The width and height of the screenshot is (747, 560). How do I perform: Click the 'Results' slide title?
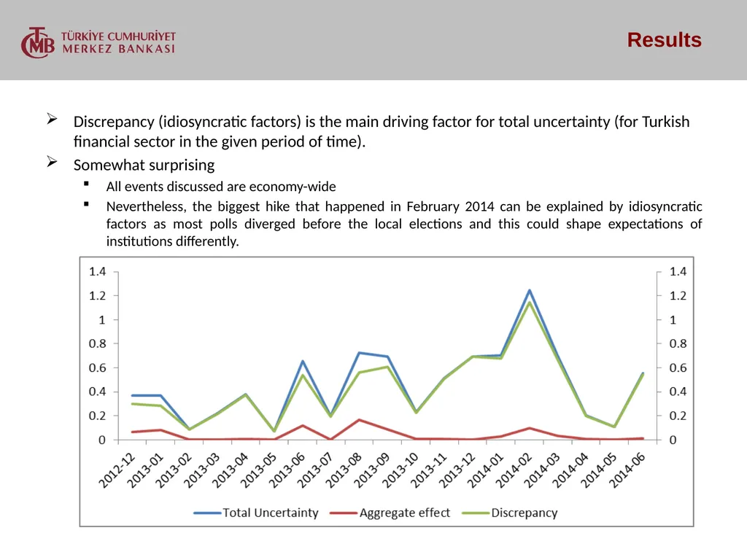664,40
